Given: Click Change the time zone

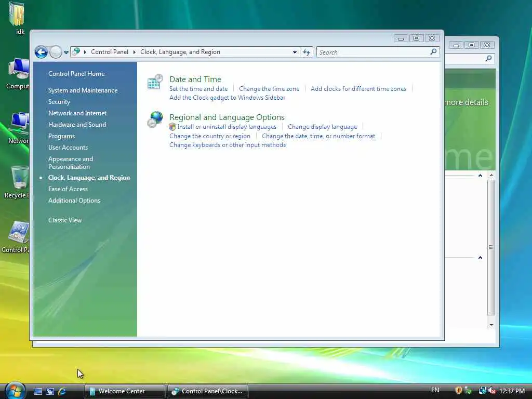Looking at the screenshot, I should [269, 88].
